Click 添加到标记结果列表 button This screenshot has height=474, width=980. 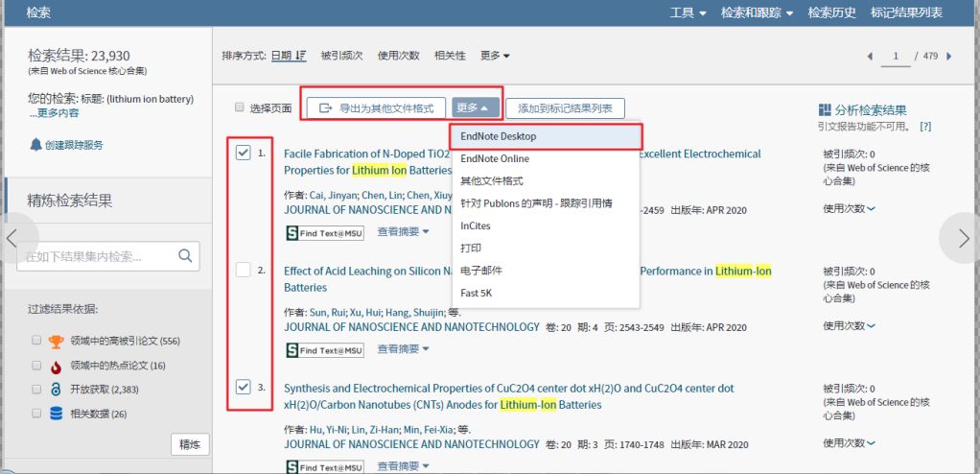(x=565, y=107)
